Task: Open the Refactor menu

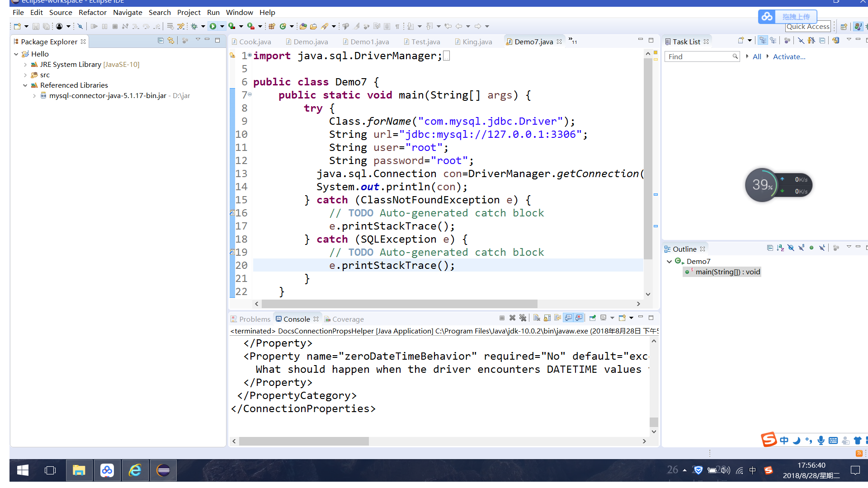Action: (x=92, y=12)
